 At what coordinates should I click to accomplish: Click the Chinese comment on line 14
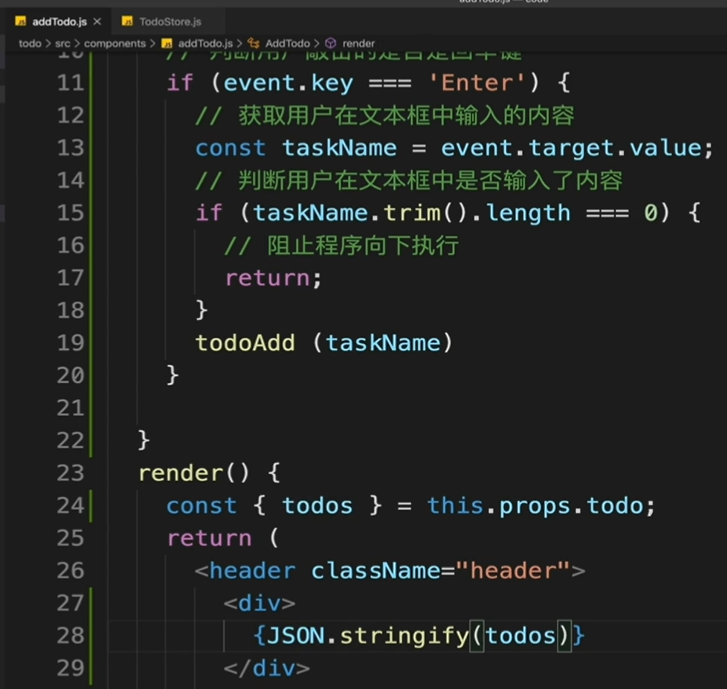409,180
